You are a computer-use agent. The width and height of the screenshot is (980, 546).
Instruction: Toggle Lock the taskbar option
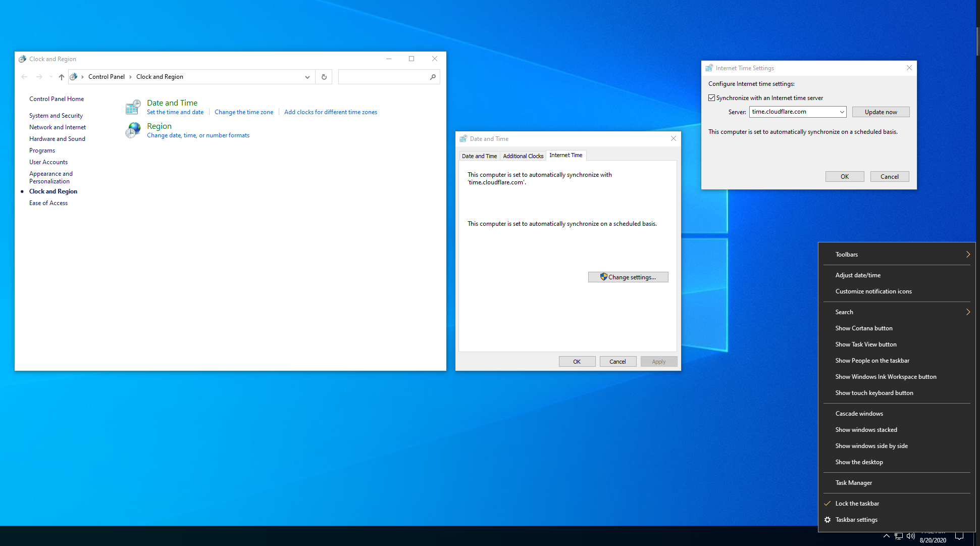(x=857, y=504)
